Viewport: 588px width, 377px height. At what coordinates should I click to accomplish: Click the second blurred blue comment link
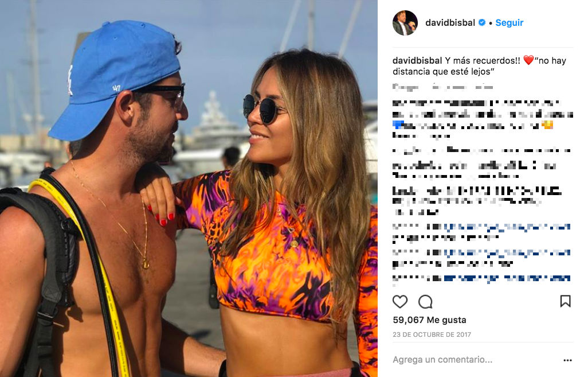[x=507, y=252]
